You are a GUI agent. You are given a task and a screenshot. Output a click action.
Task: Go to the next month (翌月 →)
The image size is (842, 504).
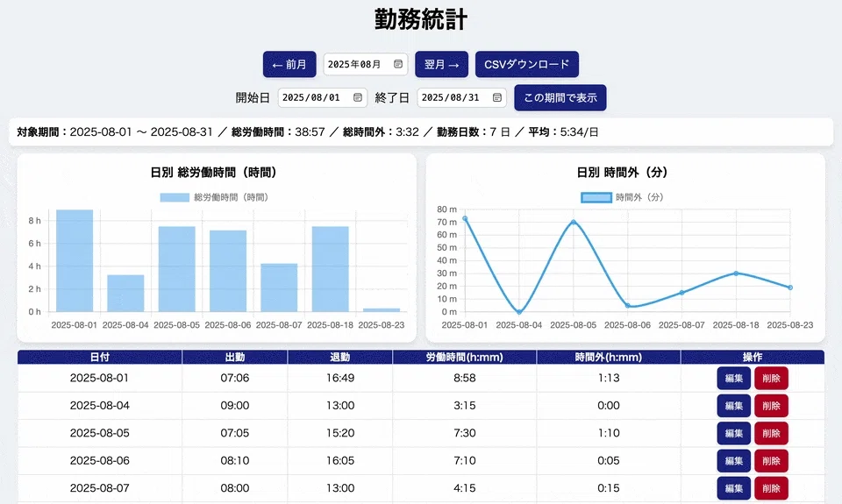pos(441,64)
